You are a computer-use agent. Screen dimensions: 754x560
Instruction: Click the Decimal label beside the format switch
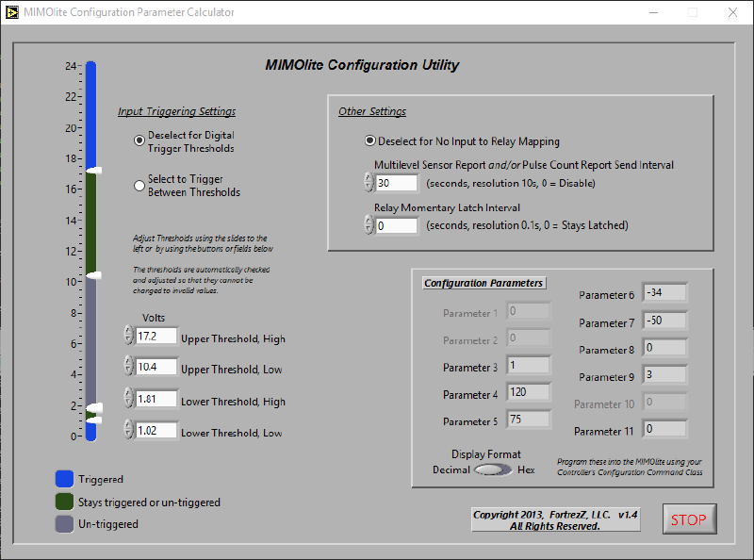pyautogui.click(x=451, y=469)
